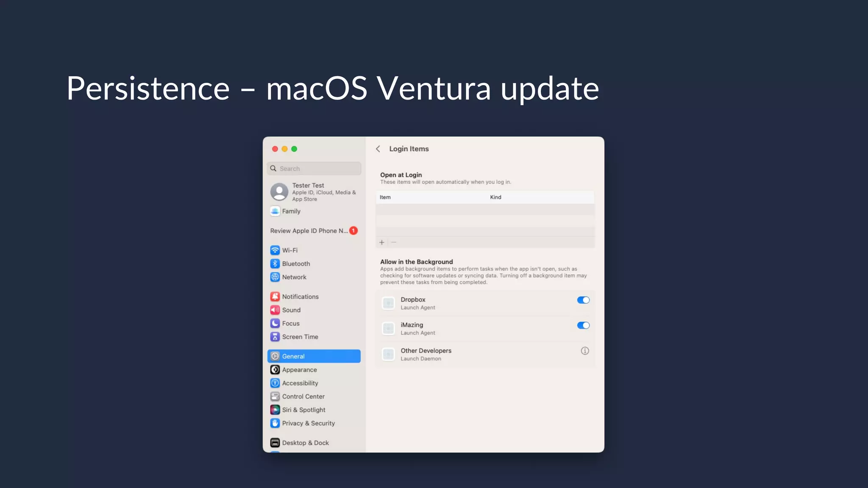This screenshot has width=868, height=488.
Task: Select the Dropbox row label
Action: (x=413, y=299)
